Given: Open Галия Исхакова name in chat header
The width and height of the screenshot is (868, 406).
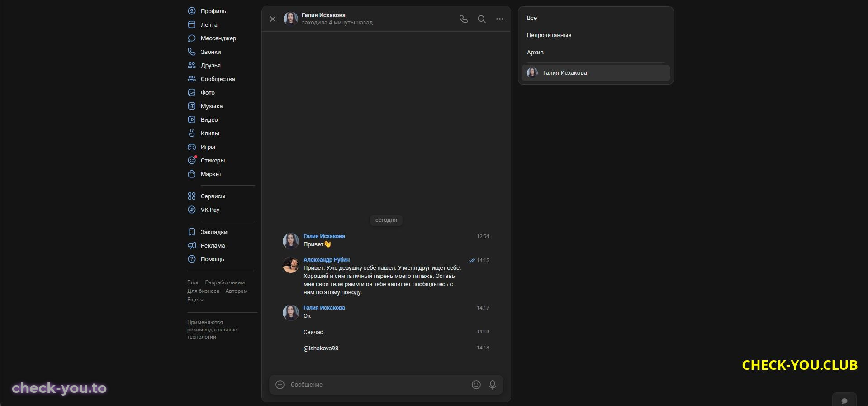Looking at the screenshot, I should pos(323,15).
